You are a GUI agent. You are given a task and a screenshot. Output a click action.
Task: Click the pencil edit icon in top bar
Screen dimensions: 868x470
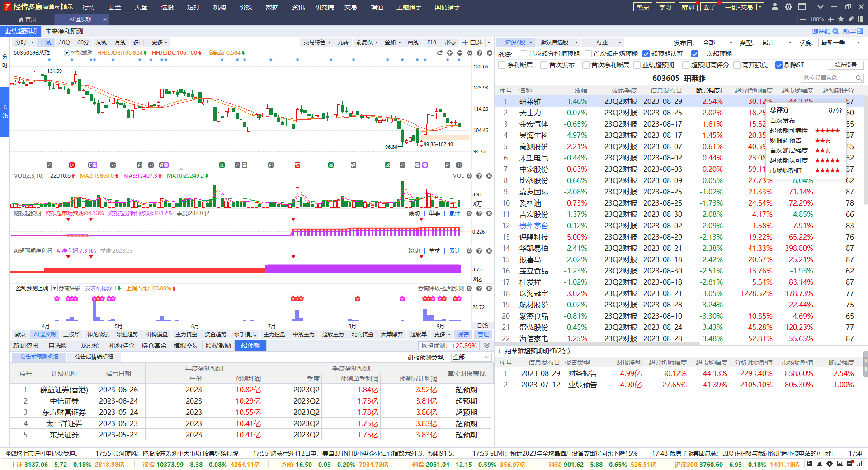pos(851,19)
